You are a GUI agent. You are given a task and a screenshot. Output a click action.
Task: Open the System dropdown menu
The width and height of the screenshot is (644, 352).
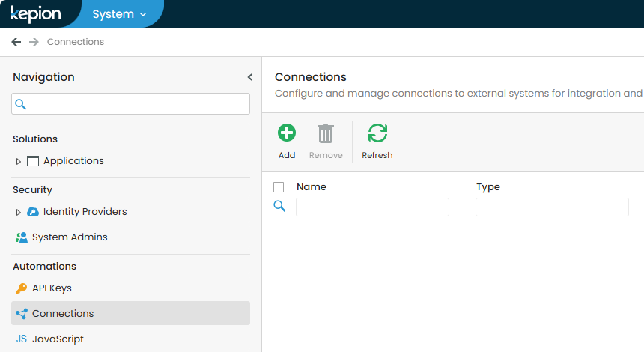coord(119,14)
